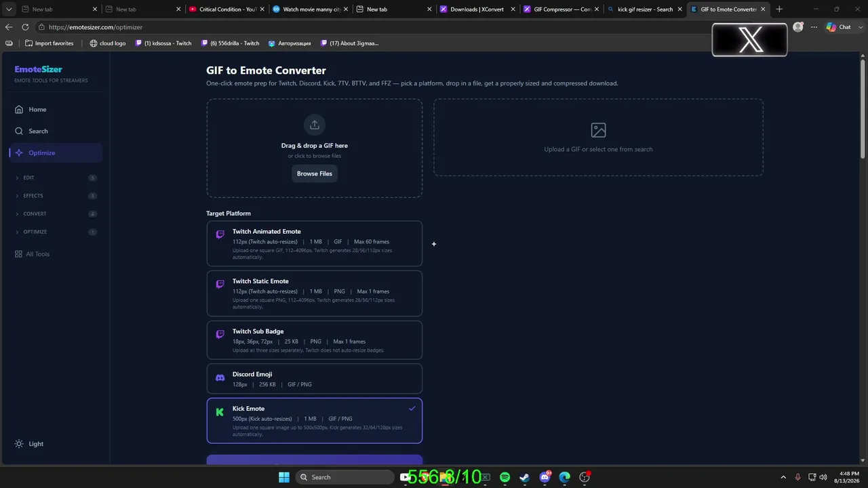Open the Import favorites bookmark

(49, 43)
